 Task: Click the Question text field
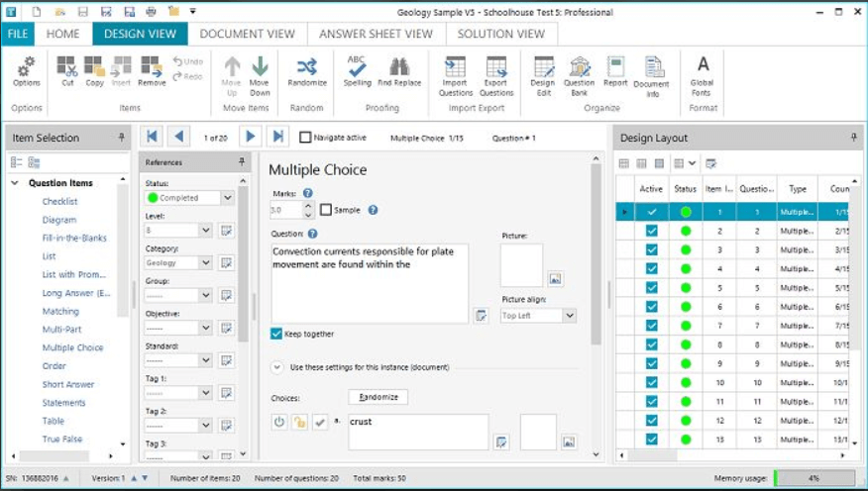pos(370,283)
